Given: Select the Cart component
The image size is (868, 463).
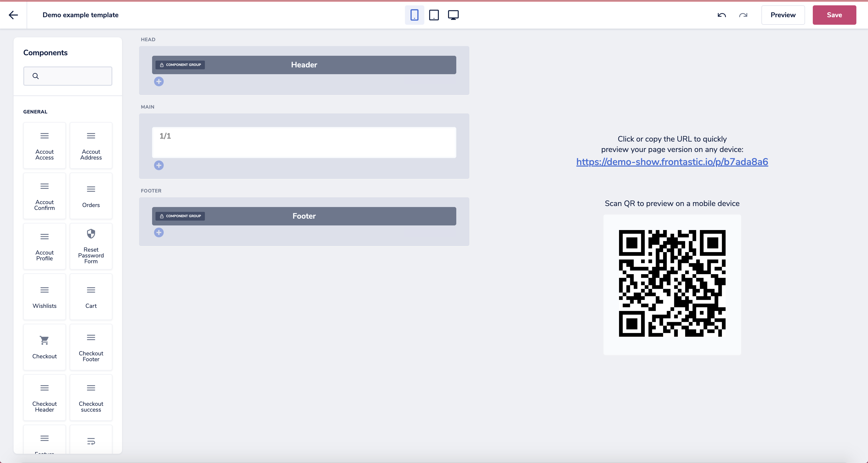Looking at the screenshot, I should [91, 297].
